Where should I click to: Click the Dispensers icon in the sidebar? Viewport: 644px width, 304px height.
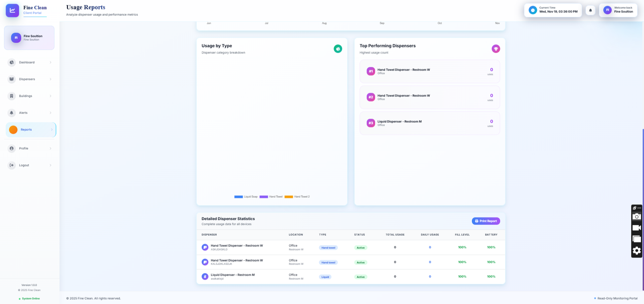(x=12, y=79)
